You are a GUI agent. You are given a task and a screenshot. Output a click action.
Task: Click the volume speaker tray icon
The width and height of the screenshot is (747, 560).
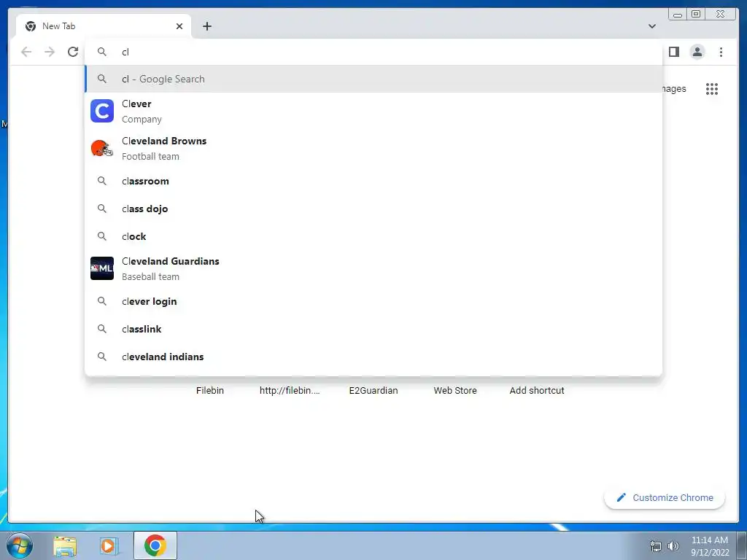tap(673, 546)
